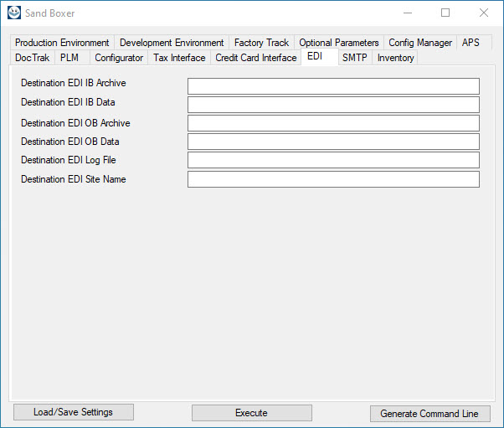Screen dimensions: 504x428
Task: Open the PLM tab
Action: tap(69, 58)
